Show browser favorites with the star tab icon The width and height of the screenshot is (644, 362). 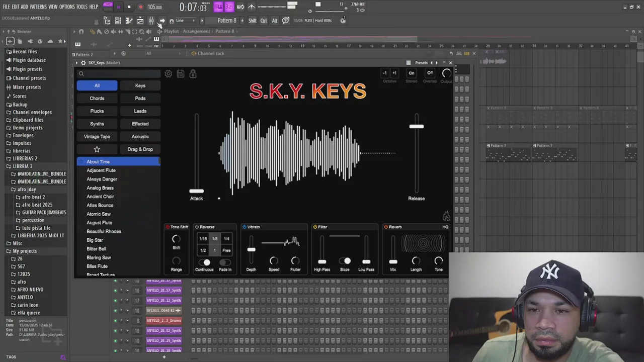[x=60, y=41]
